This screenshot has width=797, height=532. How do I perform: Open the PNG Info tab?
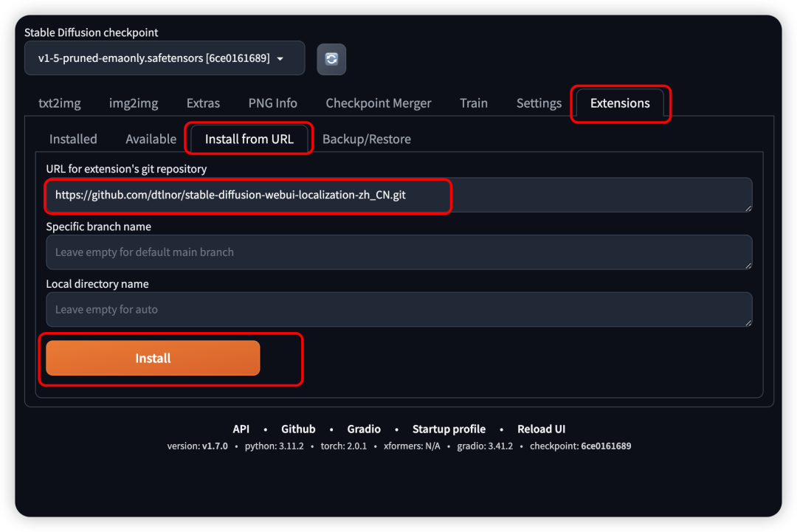click(273, 103)
